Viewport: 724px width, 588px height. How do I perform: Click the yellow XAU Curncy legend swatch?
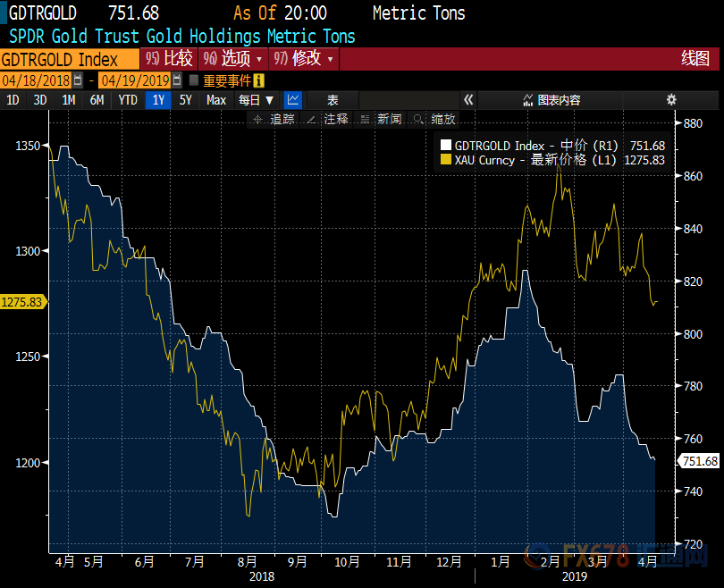446,160
